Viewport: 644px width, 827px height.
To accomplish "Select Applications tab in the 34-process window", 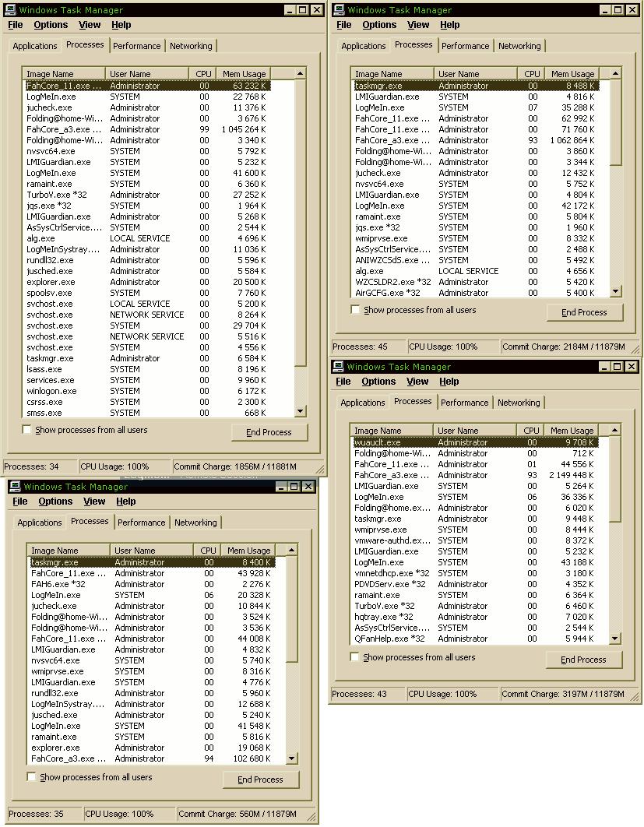I will 35,46.
